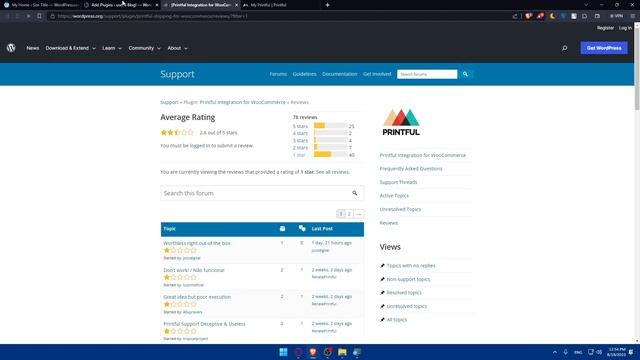Click the magnifier in 'Search this forum' box

355,193
